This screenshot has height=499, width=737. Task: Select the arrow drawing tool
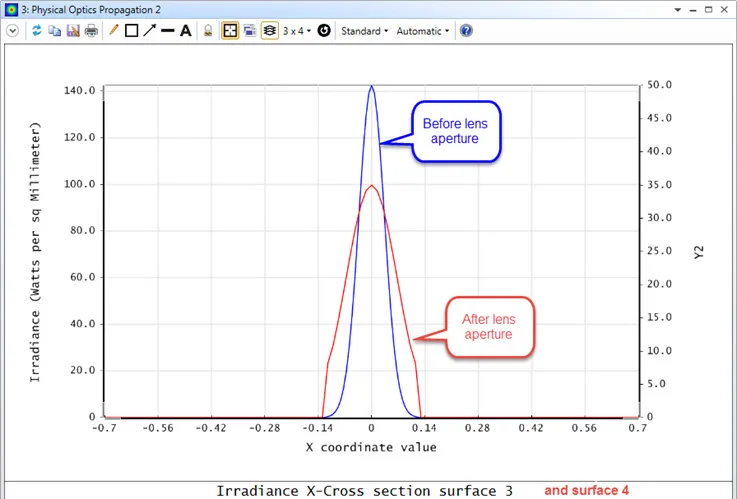coord(149,31)
